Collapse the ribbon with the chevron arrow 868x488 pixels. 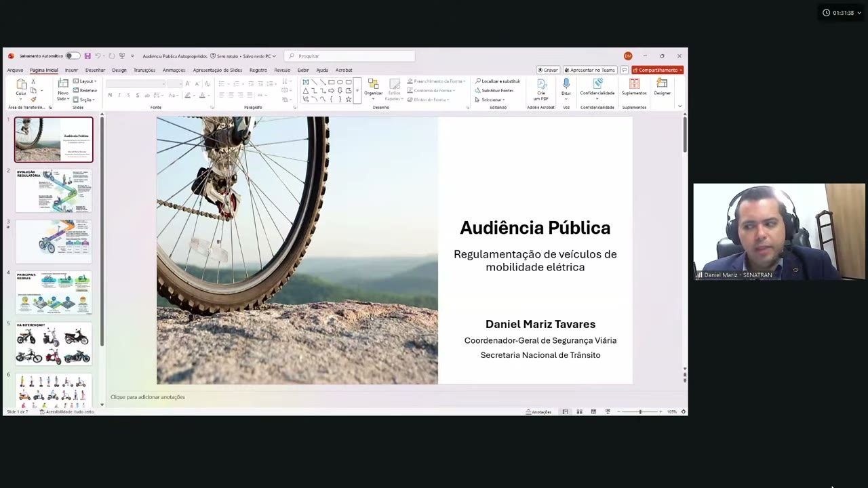point(679,106)
